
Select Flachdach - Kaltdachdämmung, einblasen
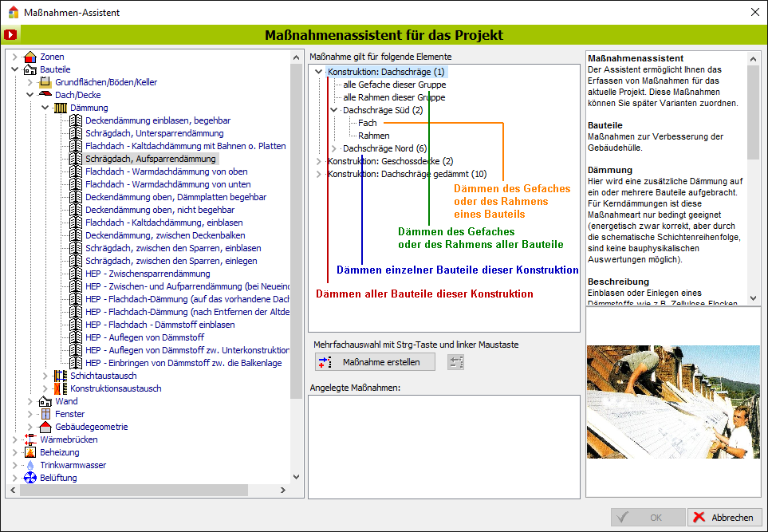tap(164, 223)
